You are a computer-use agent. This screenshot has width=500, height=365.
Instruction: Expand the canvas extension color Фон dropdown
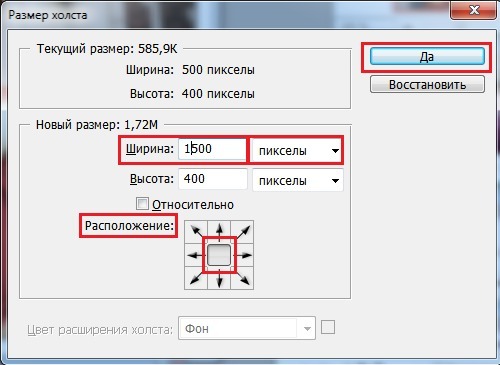coord(247,328)
